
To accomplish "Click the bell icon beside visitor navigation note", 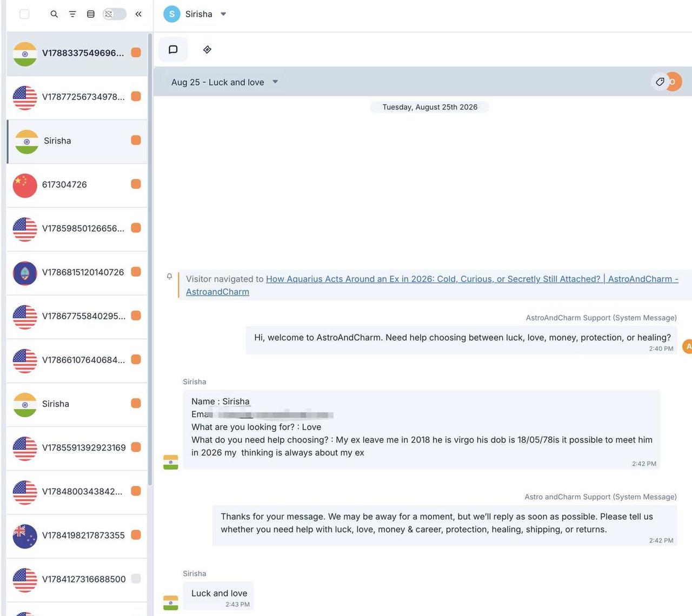I will pos(169,276).
